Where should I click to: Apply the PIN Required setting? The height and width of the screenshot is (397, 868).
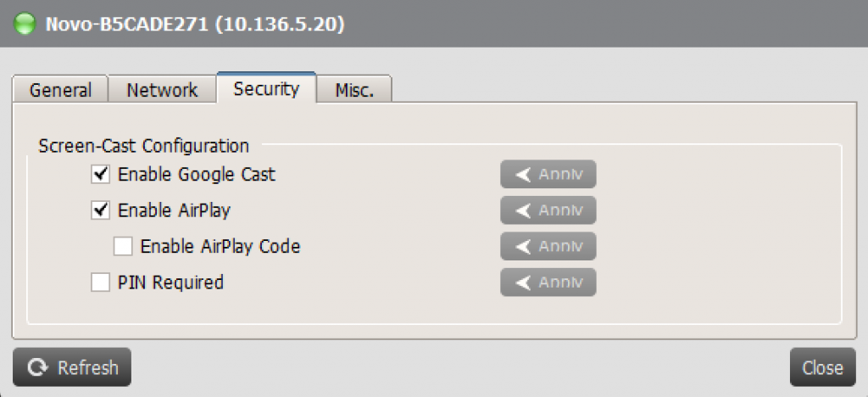[548, 282]
